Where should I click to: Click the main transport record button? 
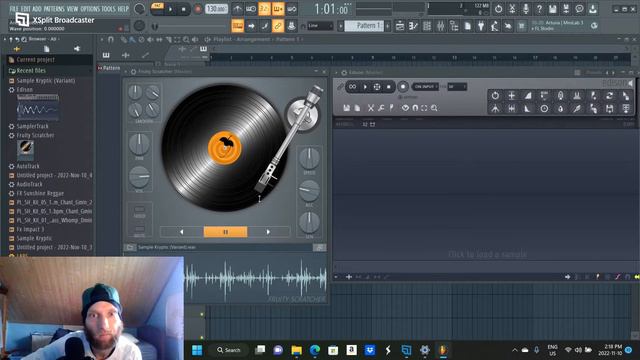pos(198,9)
